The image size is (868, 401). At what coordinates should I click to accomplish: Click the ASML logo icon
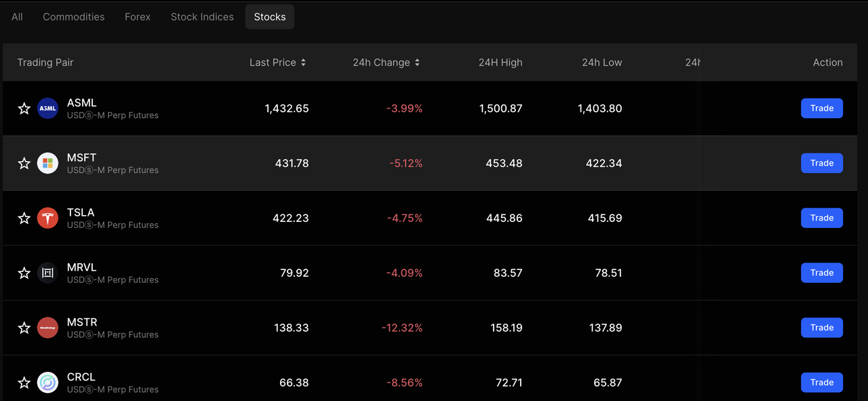point(47,109)
